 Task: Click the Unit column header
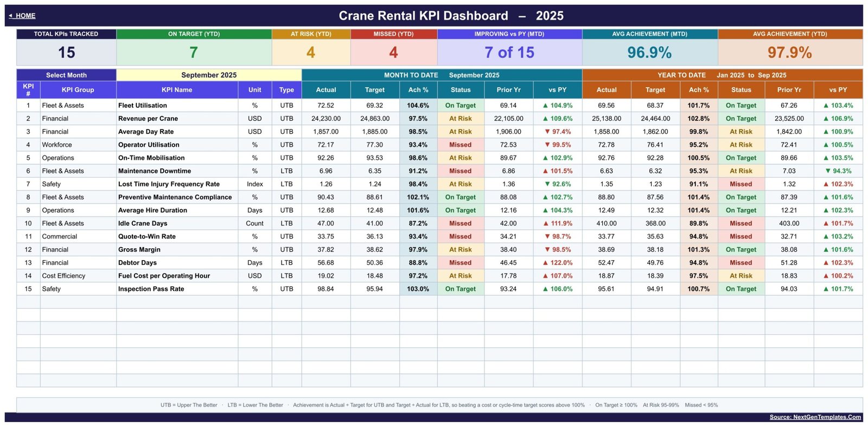255,90
